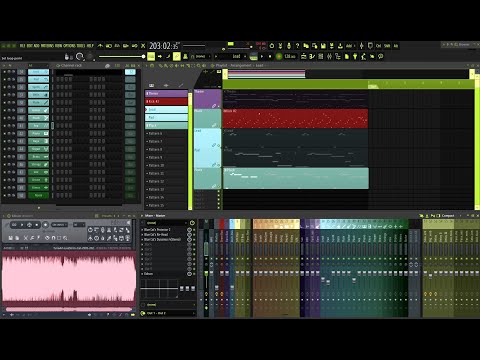Adjust the Master mixer fader

click(206, 273)
